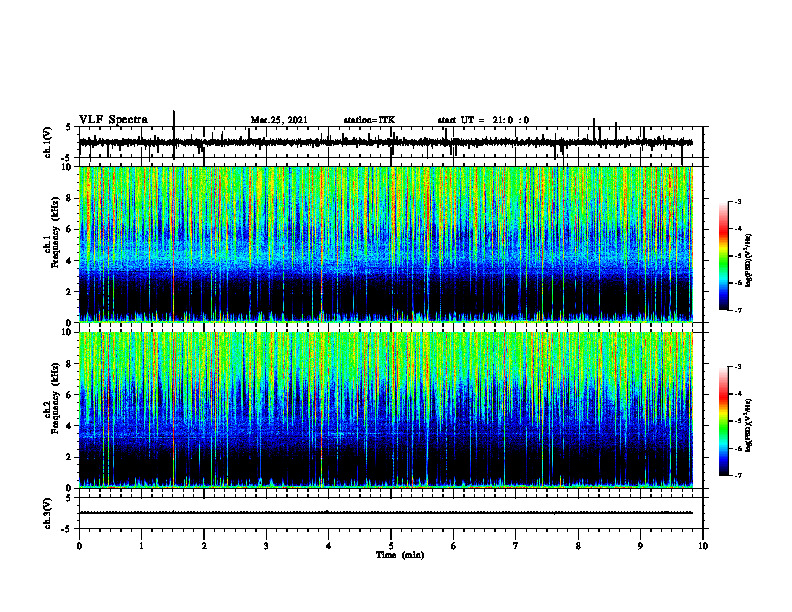Viewport: 792px width, 612px height.
Task: Click time-axis tick label "9" minutes
Action: tap(640, 546)
